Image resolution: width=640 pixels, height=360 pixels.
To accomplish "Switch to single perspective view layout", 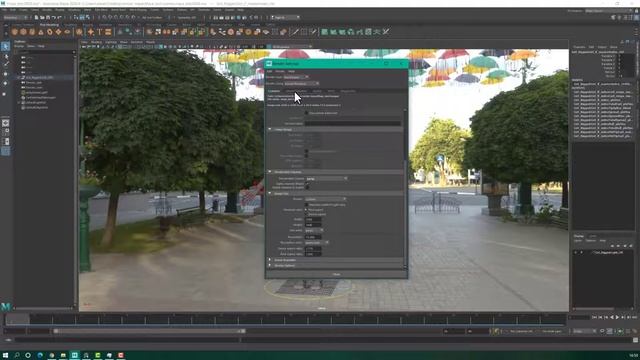I will pyautogui.click(x=5, y=123).
